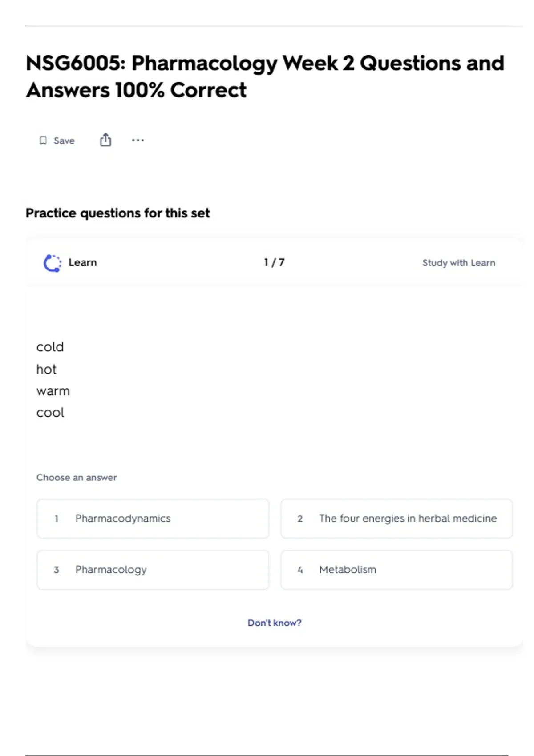The height and width of the screenshot is (756, 534).
Task: Choose answer 1 Pharmacodynamics
Action: pyautogui.click(x=153, y=519)
